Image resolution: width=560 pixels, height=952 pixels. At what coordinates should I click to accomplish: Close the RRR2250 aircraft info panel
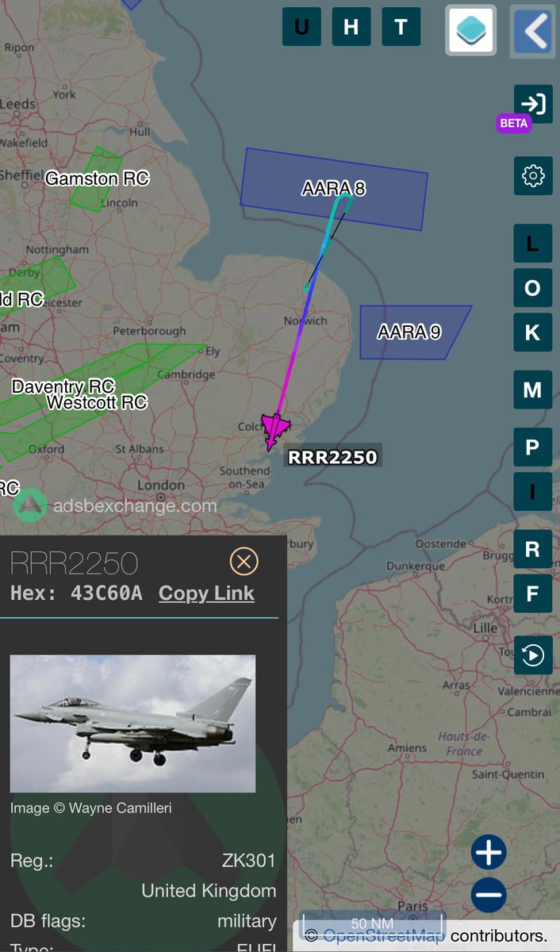244,562
